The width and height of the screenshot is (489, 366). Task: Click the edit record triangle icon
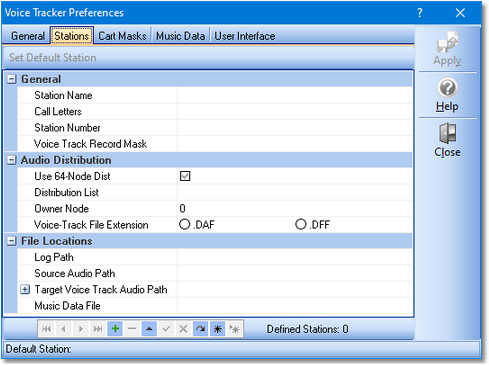(149, 329)
